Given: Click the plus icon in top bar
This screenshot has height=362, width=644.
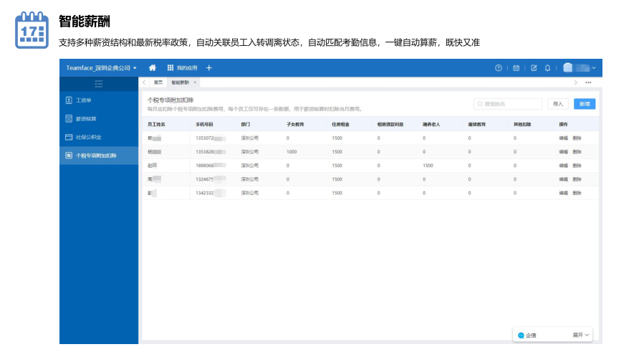Looking at the screenshot, I should point(209,68).
